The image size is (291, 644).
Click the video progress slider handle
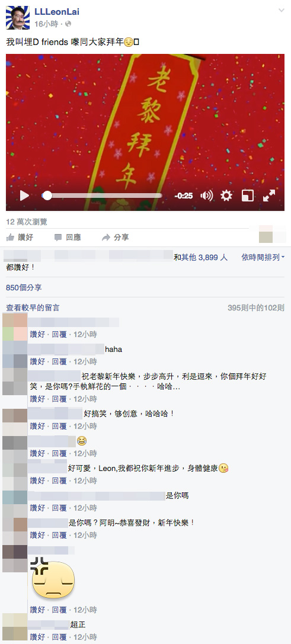(47, 196)
